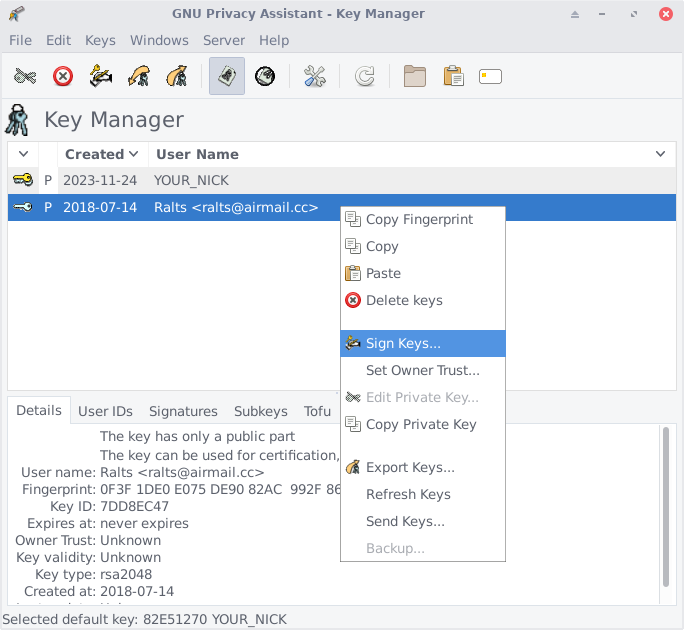Image resolution: width=684 pixels, height=630 pixels.
Task: Open Preferences via the tools toolbar icon
Action: (x=315, y=76)
